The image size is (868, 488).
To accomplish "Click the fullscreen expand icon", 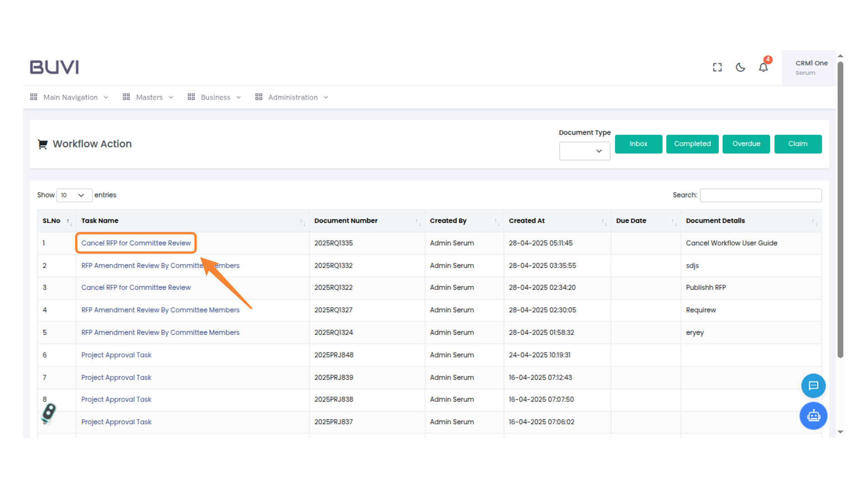I will click(717, 67).
